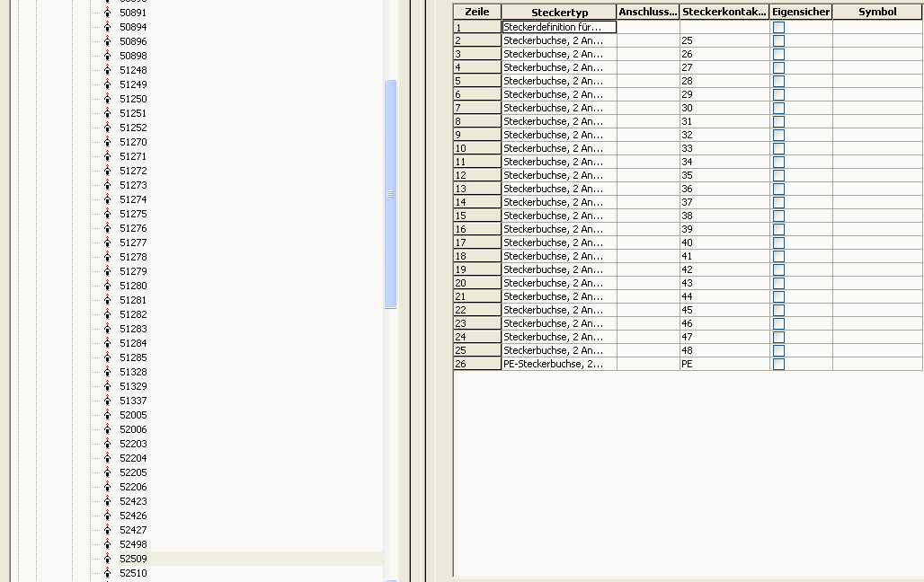Click the Steckerkontakt cell showing PE
924x582 pixels.
pos(724,364)
